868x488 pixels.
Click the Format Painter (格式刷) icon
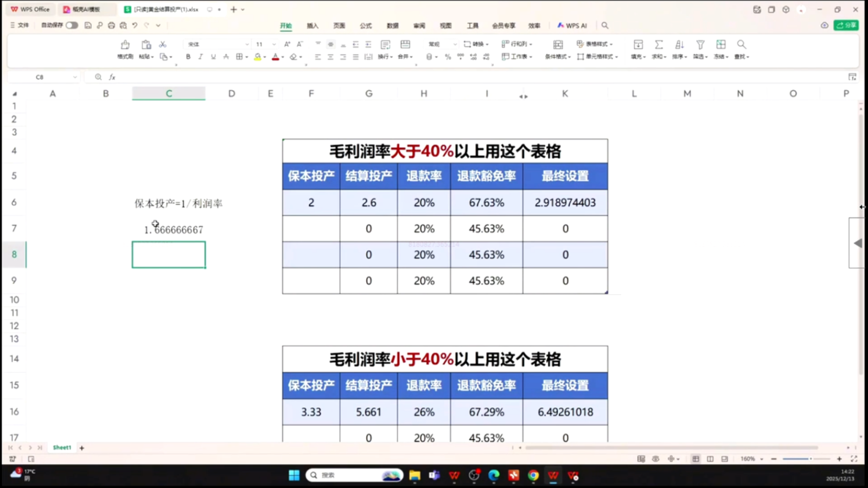(125, 45)
